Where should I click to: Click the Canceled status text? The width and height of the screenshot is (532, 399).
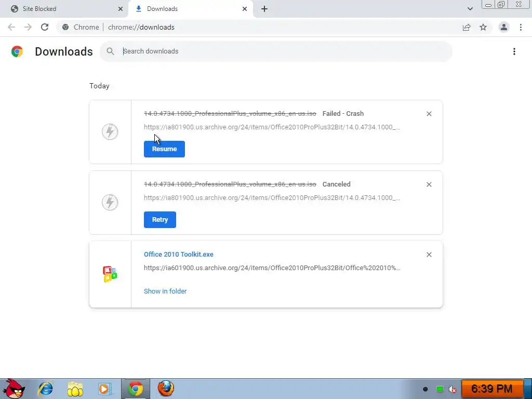[x=336, y=184]
